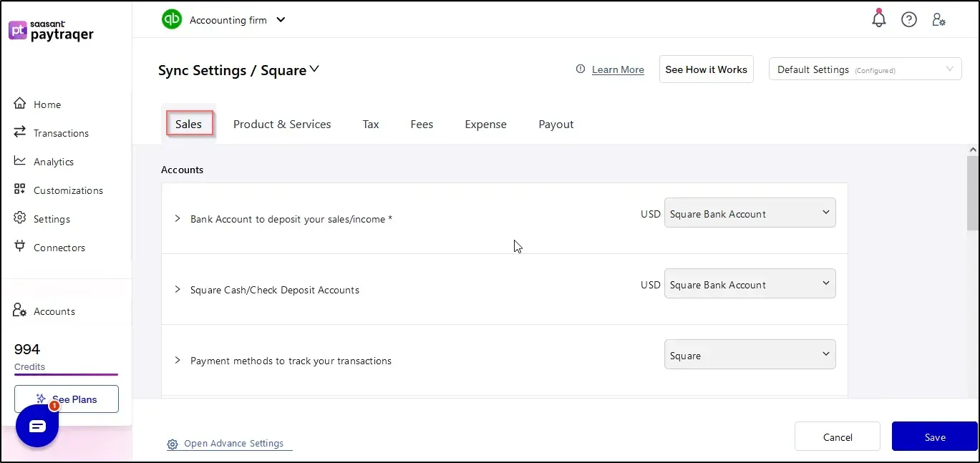Click the See Plans button

(x=67, y=399)
